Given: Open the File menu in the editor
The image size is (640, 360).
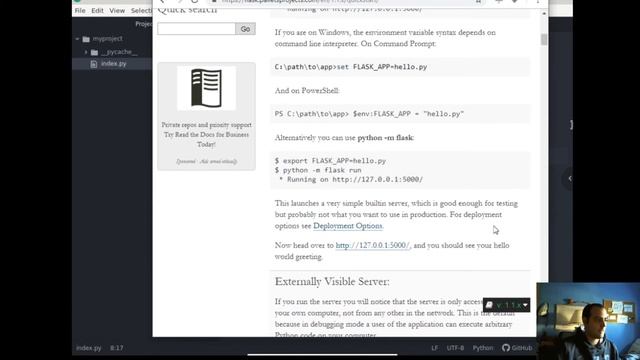Looking at the screenshot, I should [80, 11].
